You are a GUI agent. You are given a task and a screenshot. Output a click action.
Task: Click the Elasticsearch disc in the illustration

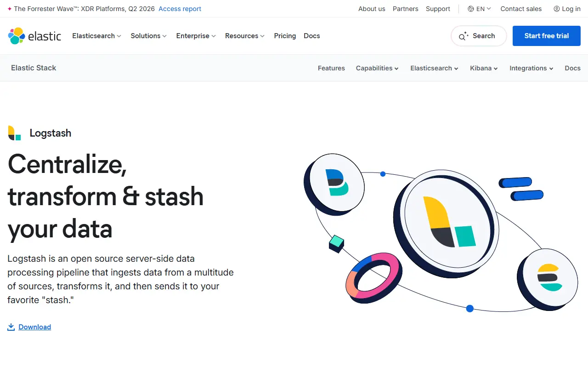(548, 279)
